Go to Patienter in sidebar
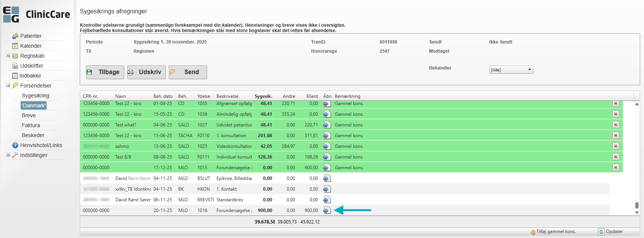This screenshot has width=644, height=238. click(31, 36)
